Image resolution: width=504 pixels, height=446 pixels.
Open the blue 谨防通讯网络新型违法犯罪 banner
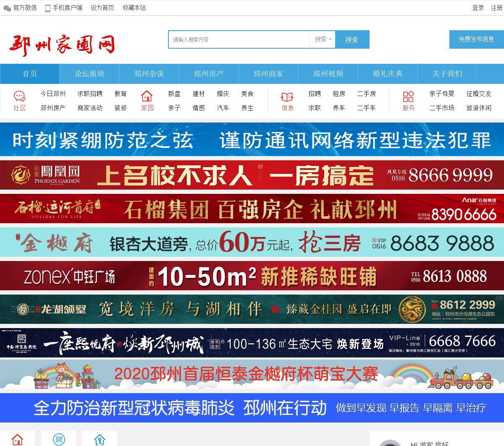click(252, 140)
